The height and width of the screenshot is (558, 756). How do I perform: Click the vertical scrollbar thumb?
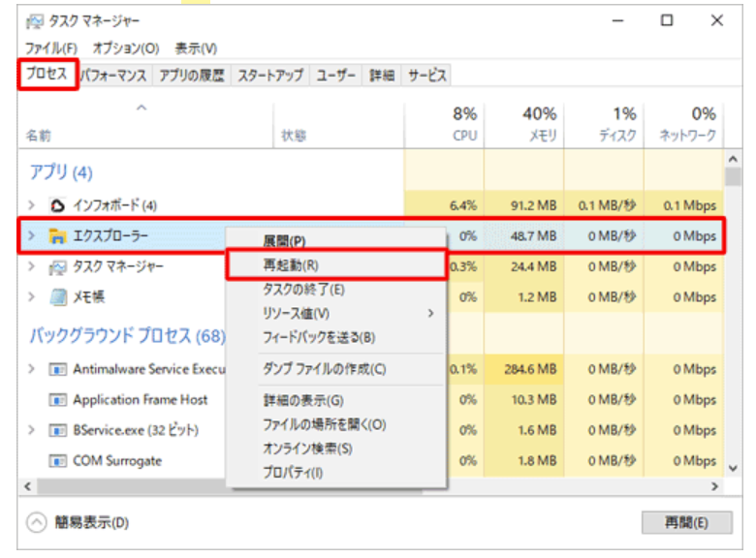coord(733,176)
